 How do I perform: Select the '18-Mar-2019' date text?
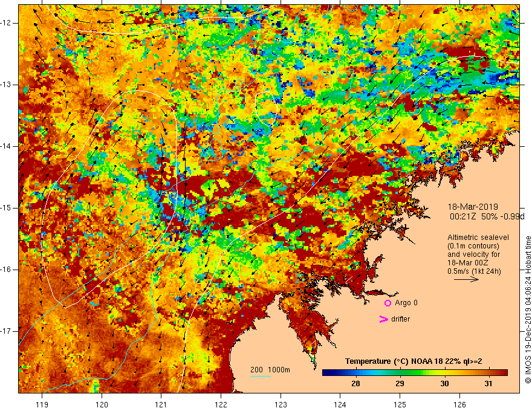pos(473,207)
